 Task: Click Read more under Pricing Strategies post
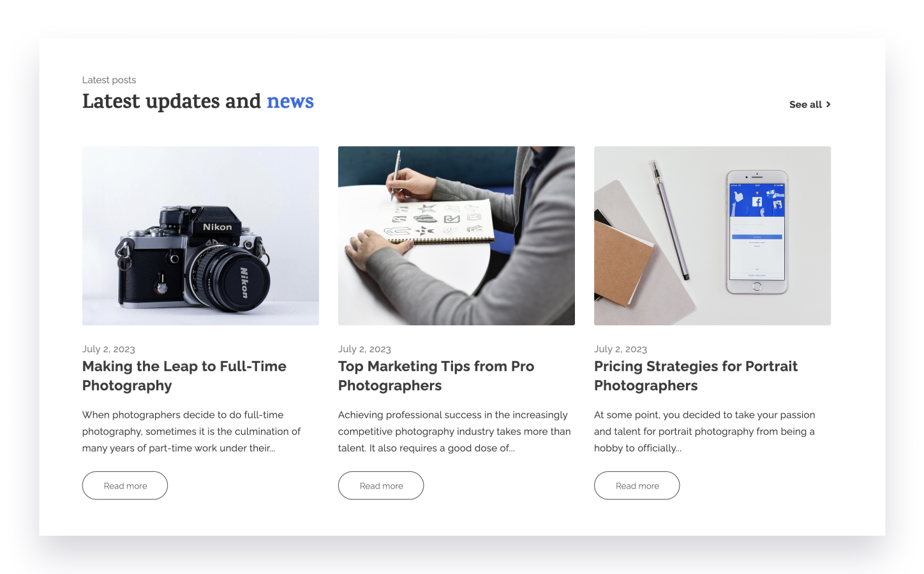[637, 485]
